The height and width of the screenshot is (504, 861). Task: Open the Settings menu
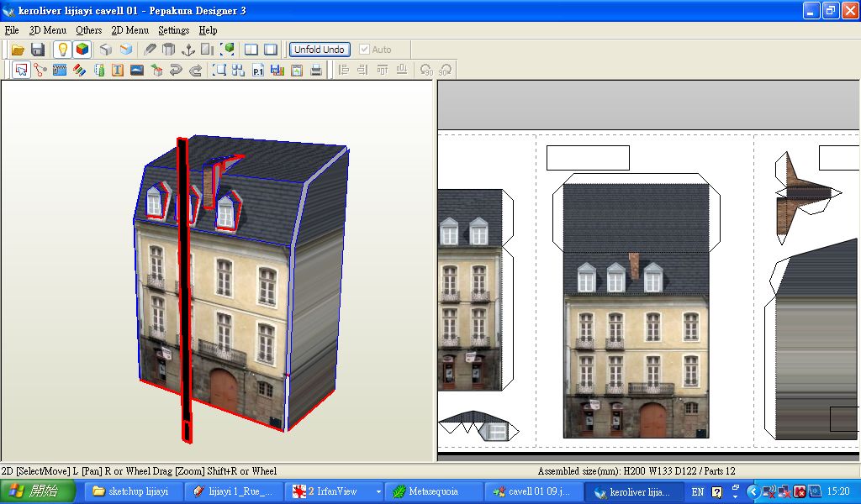point(173,30)
